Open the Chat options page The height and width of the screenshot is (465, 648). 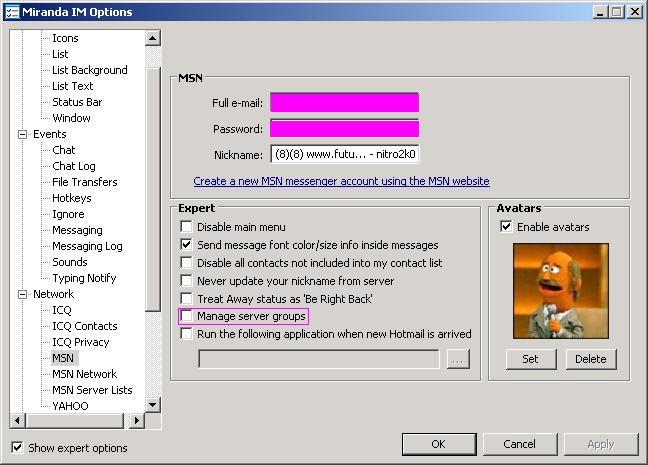pos(64,150)
